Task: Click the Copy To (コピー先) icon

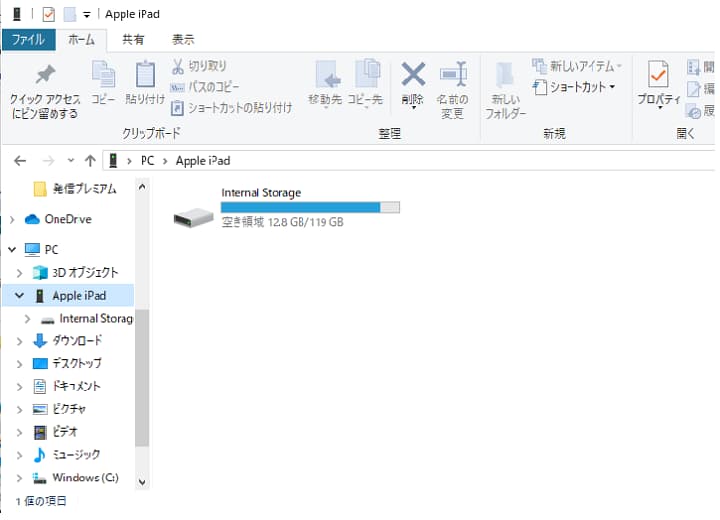Action: [367, 73]
